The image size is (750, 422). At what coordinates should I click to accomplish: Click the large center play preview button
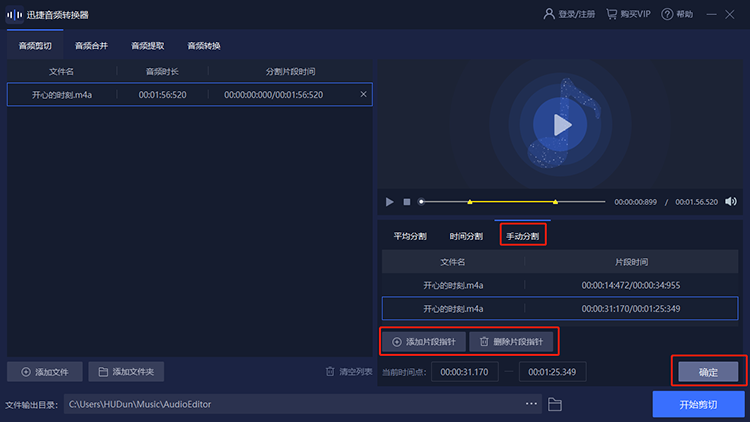pos(560,125)
